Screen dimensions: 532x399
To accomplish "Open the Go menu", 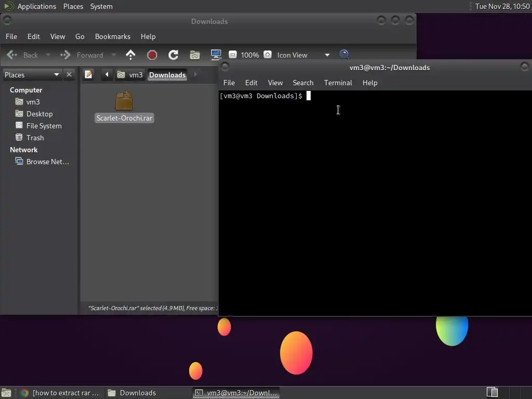I will 79,36.
